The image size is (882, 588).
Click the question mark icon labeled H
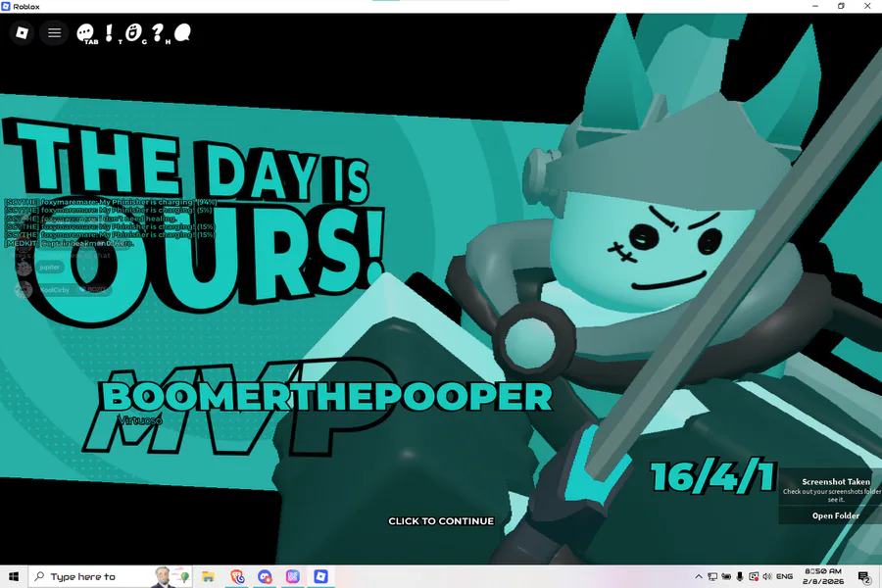click(x=158, y=32)
